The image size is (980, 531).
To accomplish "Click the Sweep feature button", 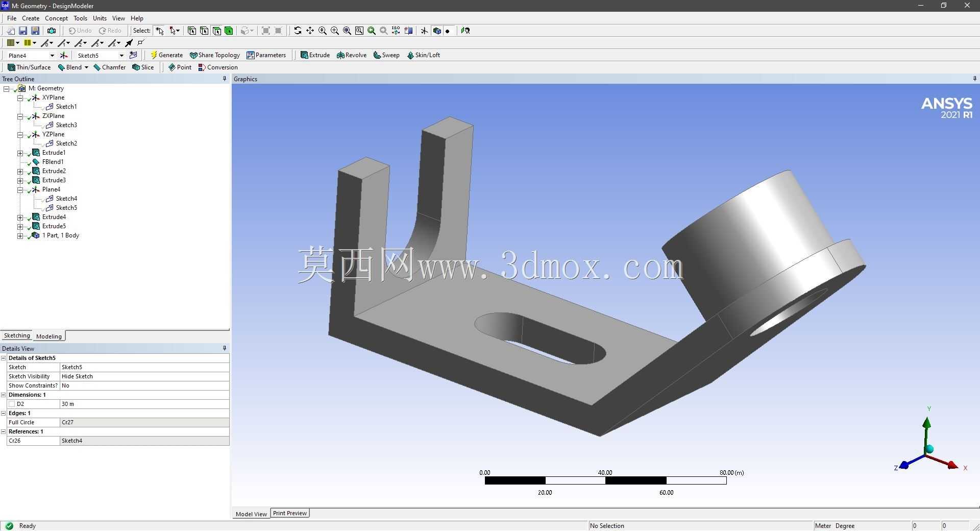I will pyautogui.click(x=386, y=55).
